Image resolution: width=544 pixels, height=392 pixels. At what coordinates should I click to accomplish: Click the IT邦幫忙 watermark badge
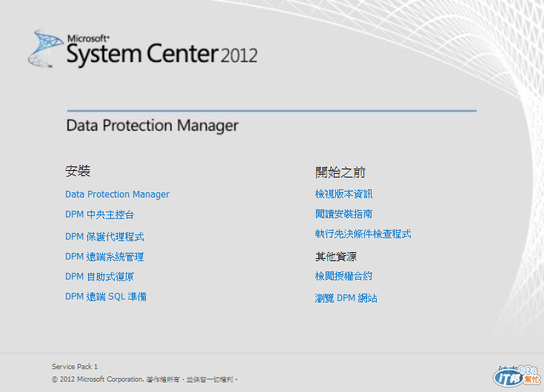click(x=517, y=377)
